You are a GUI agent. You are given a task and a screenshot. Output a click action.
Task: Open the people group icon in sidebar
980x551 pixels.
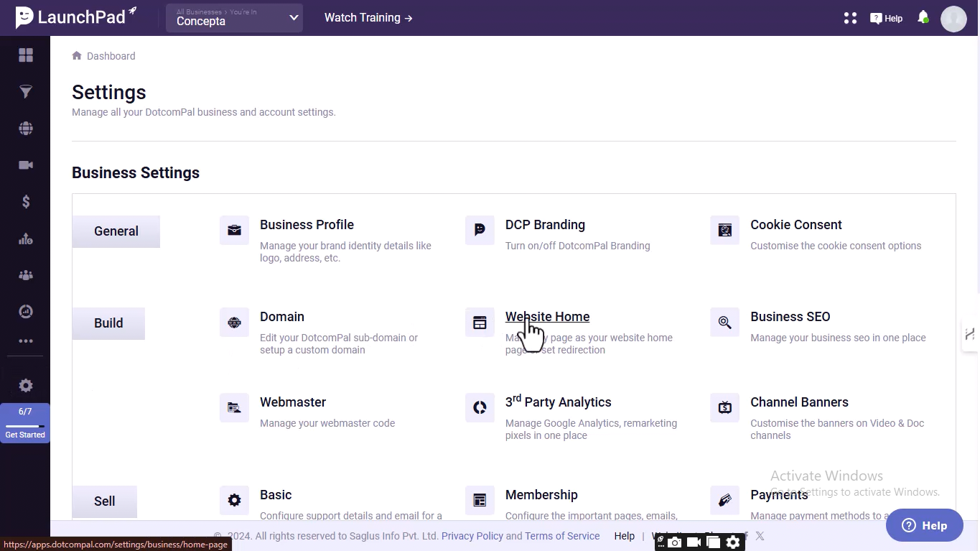click(26, 275)
